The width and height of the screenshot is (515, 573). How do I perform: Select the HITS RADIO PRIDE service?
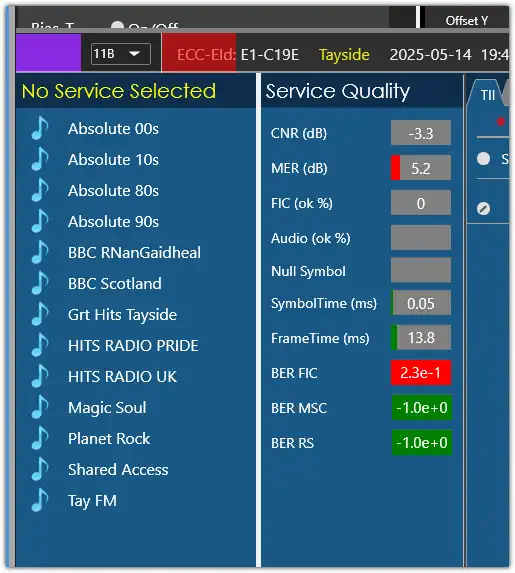(x=133, y=346)
